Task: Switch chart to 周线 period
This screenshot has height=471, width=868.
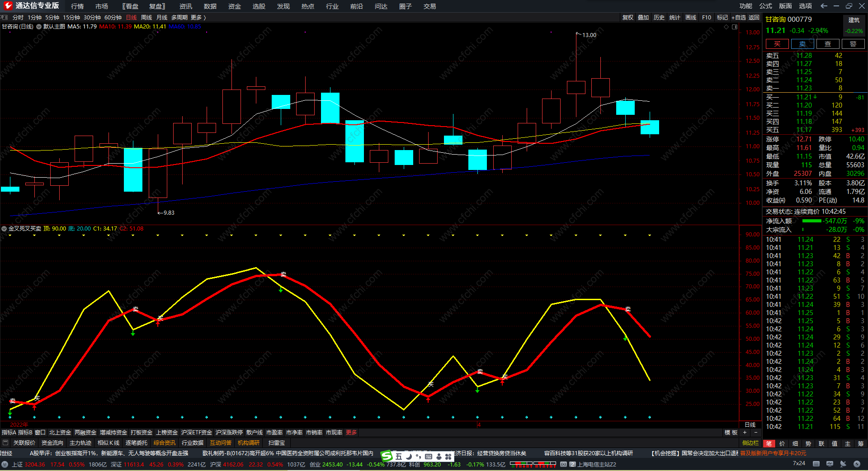Action: click(146, 17)
